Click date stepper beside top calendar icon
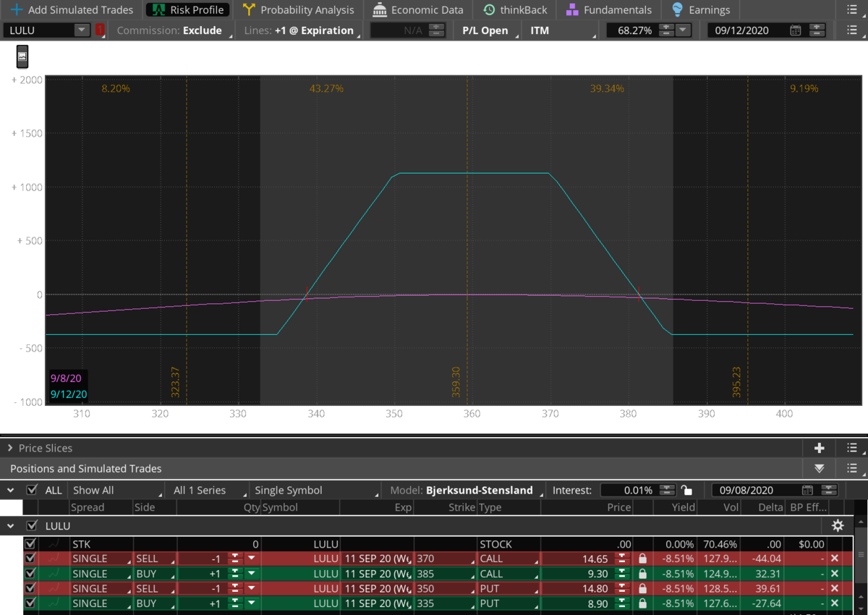This screenshot has height=615, width=868. click(x=817, y=30)
